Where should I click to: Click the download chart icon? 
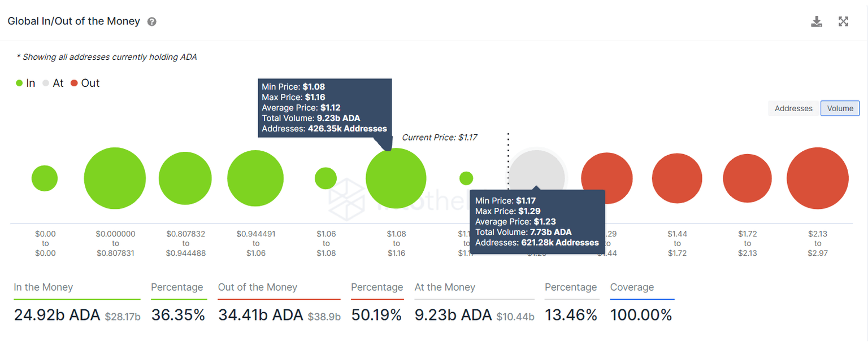click(x=816, y=21)
